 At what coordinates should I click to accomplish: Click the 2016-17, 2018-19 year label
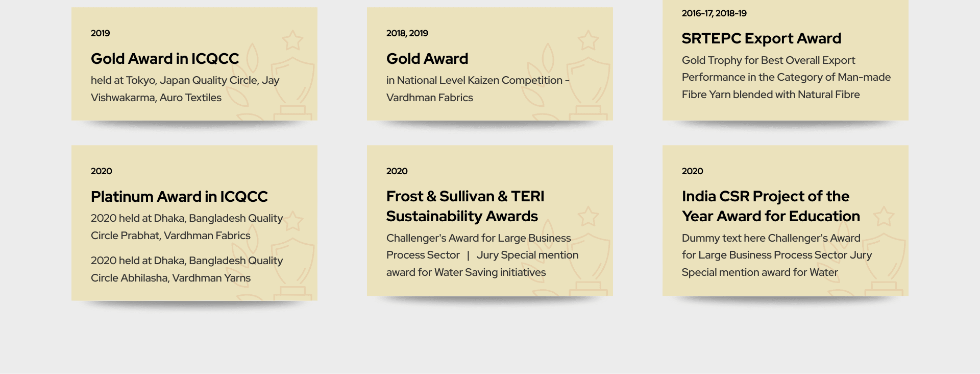coord(714,13)
